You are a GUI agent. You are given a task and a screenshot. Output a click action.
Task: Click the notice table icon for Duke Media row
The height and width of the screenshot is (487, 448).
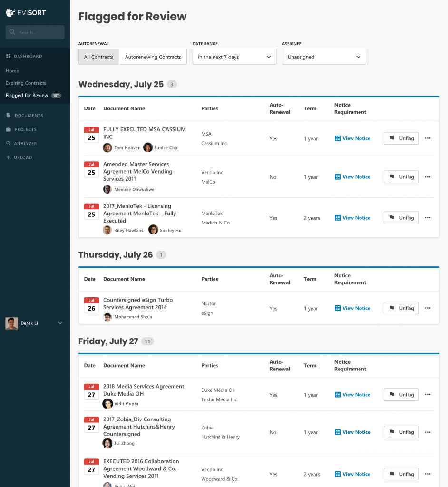pos(339,394)
